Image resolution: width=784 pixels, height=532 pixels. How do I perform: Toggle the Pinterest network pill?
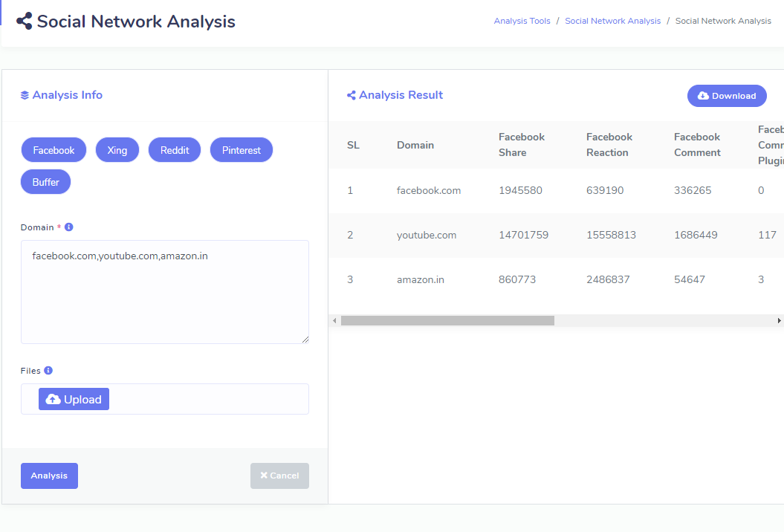[242, 150]
